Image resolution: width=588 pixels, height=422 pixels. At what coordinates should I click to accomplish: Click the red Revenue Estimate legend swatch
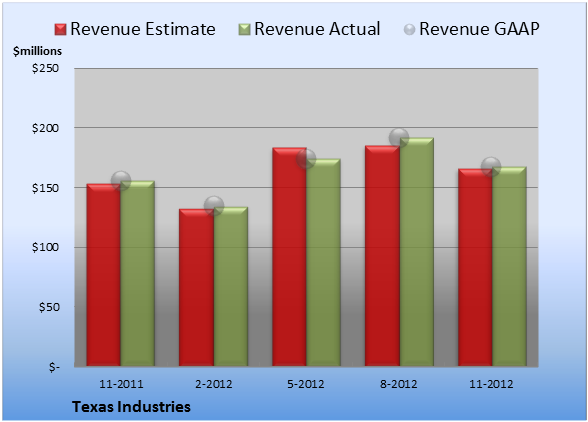(60, 29)
